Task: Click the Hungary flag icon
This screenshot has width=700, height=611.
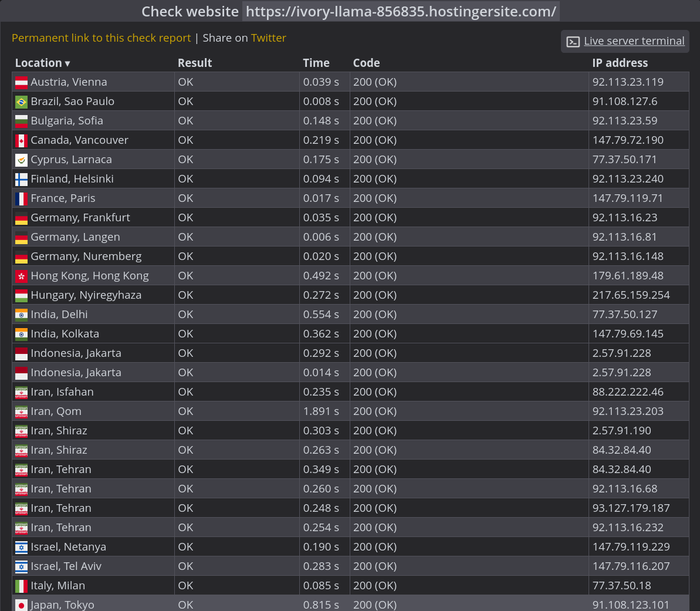Action: tap(21, 296)
